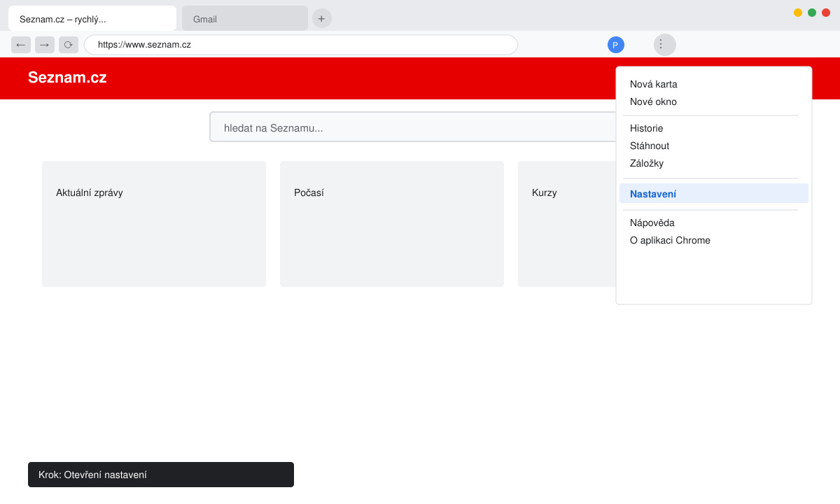Click the Krok: Otevření nastavení notification
Image resolution: width=840 pixels, height=504 pixels.
pyautogui.click(x=161, y=475)
